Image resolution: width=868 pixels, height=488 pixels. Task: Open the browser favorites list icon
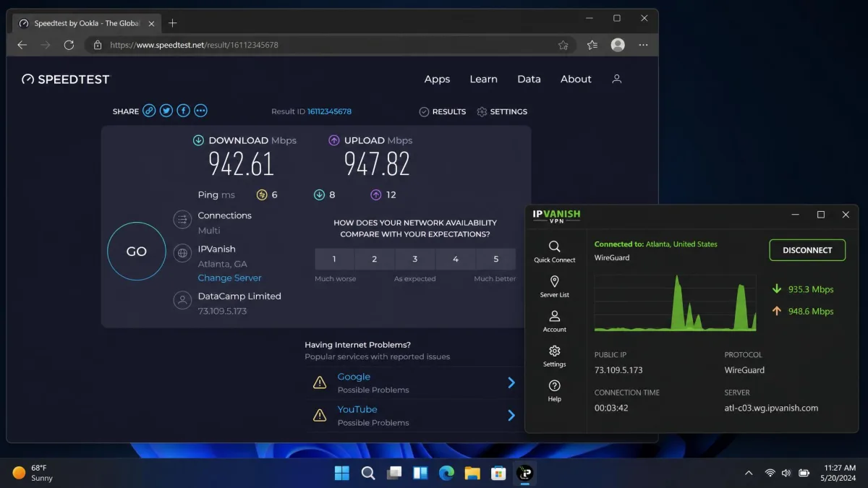coord(592,45)
